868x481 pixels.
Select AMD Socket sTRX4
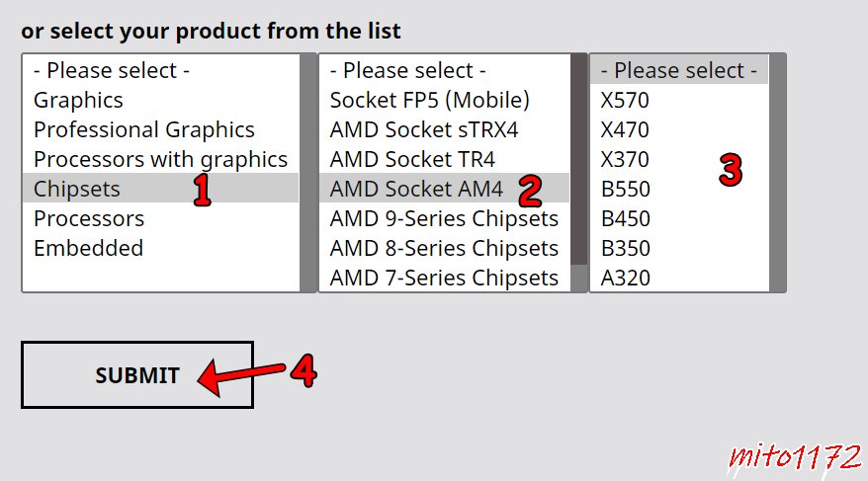[x=445, y=130]
